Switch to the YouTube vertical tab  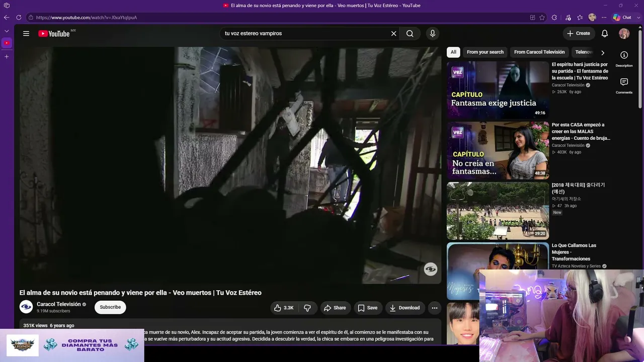tap(7, 43)
